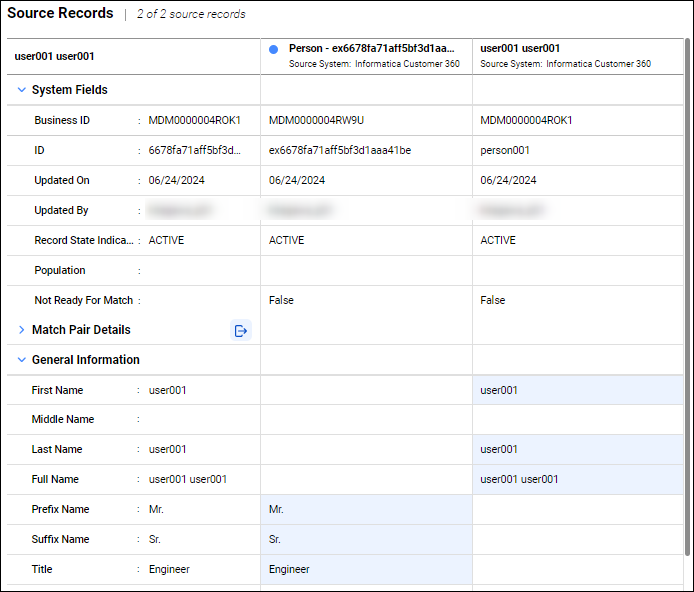Click the Updated By field label
This screenshot has height=592, width=694.
(x=62, y=211)
